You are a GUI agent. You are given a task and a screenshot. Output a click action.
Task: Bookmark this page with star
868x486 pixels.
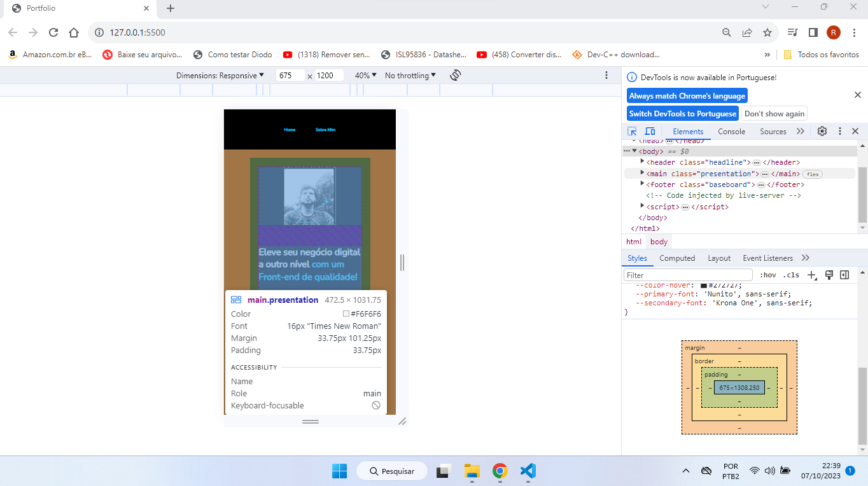point(767,32)
